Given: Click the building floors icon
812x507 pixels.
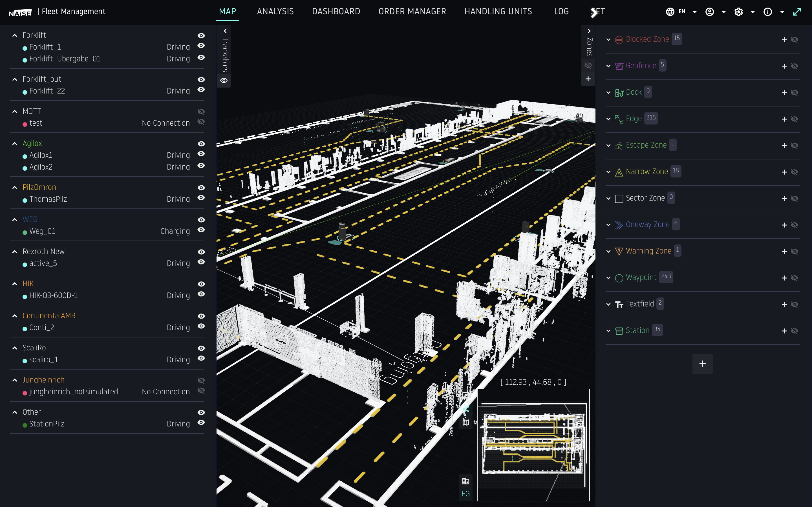Looking at the screenshot, I should pyautogui.click(x=465, y=481).
